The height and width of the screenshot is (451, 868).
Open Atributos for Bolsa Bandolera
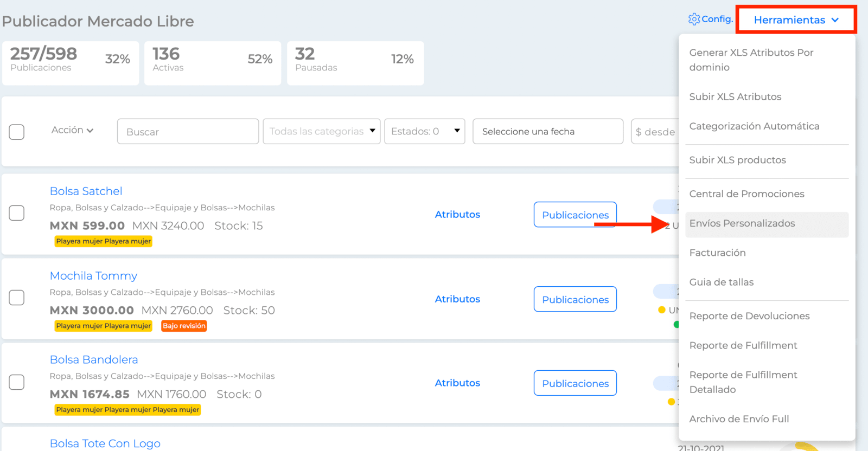pos(457,383)
